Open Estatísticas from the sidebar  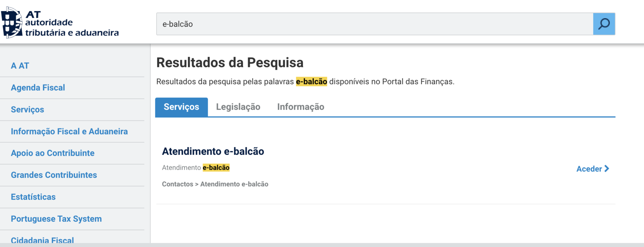pyautogui.click(x=33, y=197)
